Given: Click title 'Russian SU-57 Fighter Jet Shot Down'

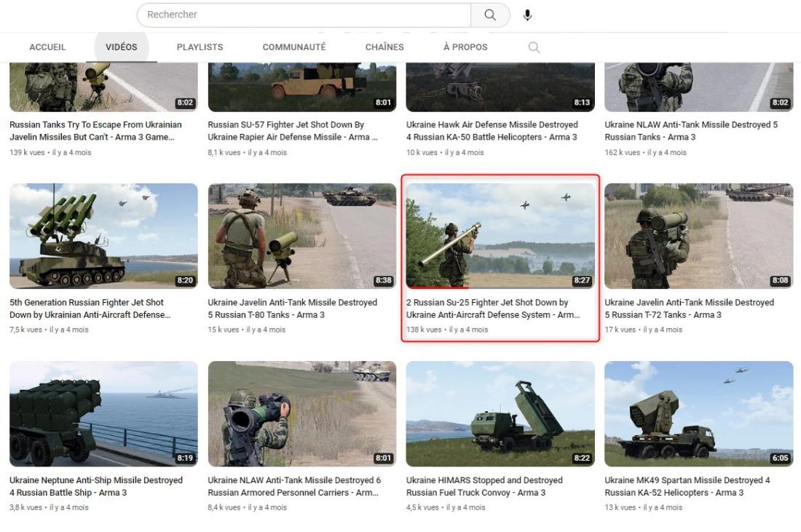Looking at the screenshot, I should click(293, 131).
